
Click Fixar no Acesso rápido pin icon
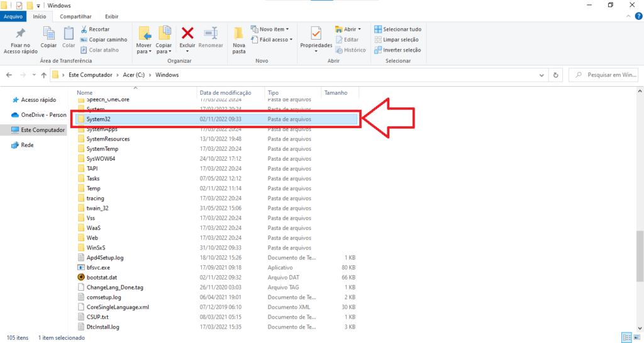pyautogui.click(x=21, y=33)
